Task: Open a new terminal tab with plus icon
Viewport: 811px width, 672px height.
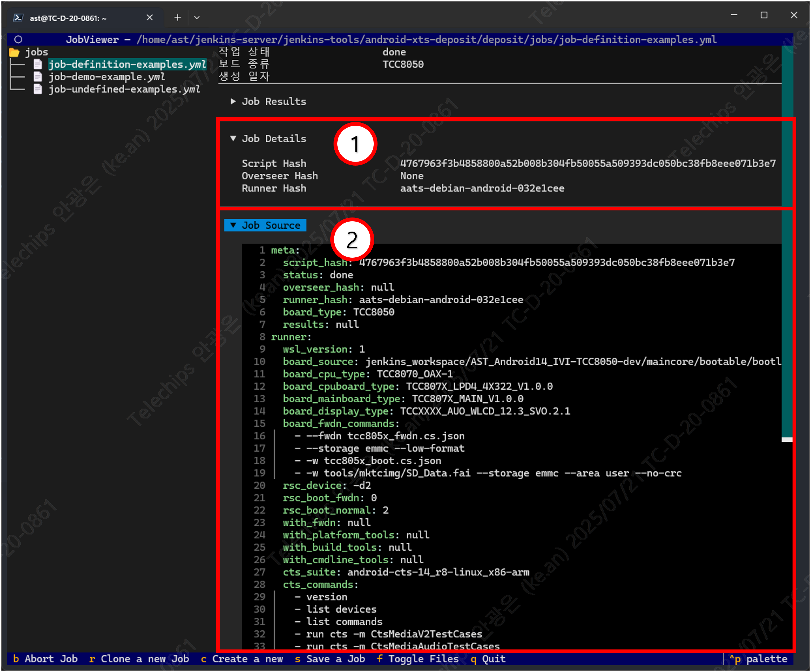Action: (177, 17)
